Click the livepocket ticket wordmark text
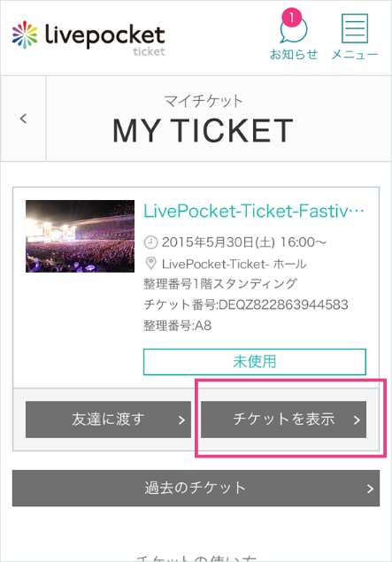Screen dimensions: 392x562 (x=105, y=39)
